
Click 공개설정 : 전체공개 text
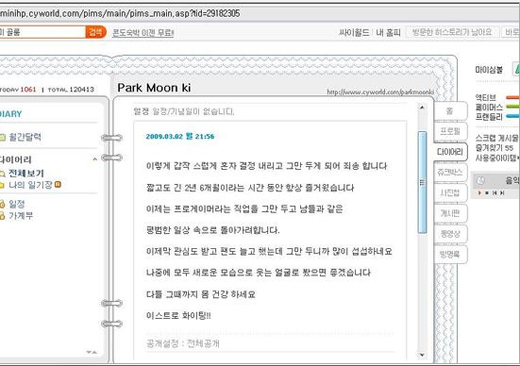183,344
